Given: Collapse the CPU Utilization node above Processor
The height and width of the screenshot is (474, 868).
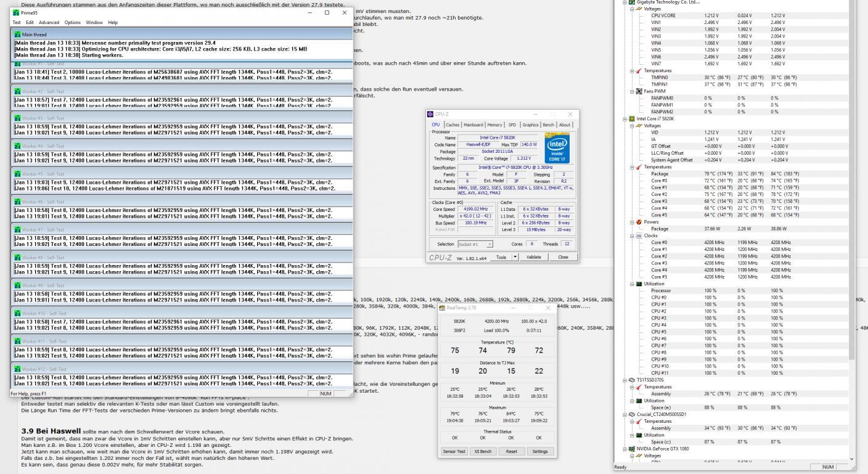Looking at the screenshot, I should (632, 284).
